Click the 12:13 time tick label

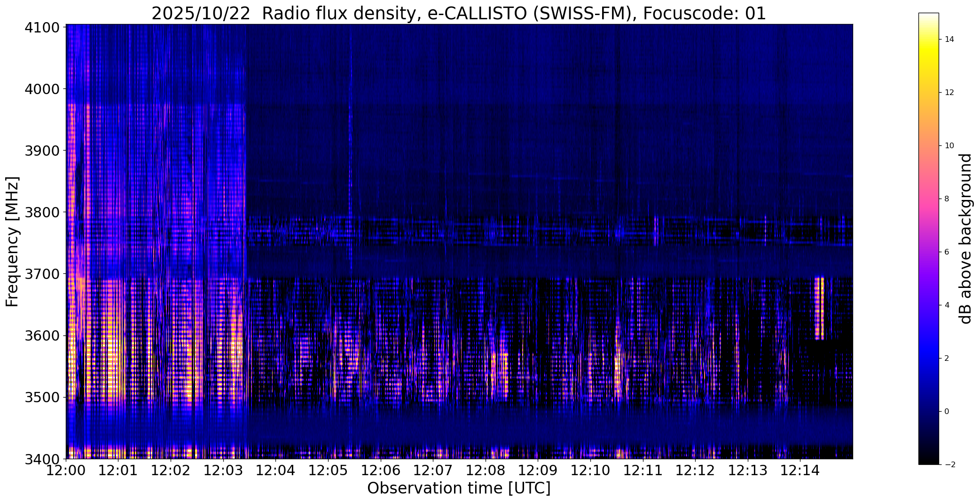[747, 470]
